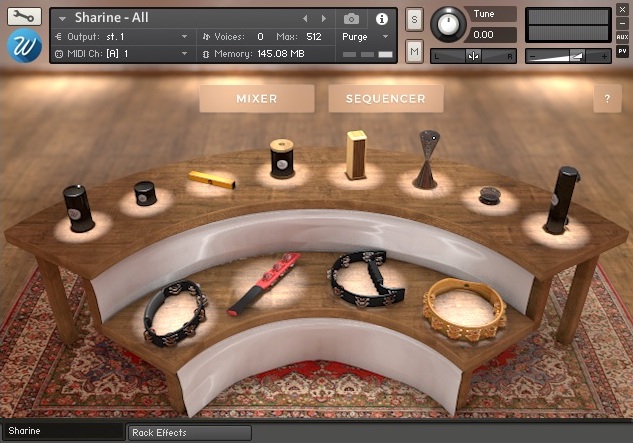The width and height of the screenshot is (633, 443).
Task: Click the Output routing icon
Action: (x=59, y=37)
